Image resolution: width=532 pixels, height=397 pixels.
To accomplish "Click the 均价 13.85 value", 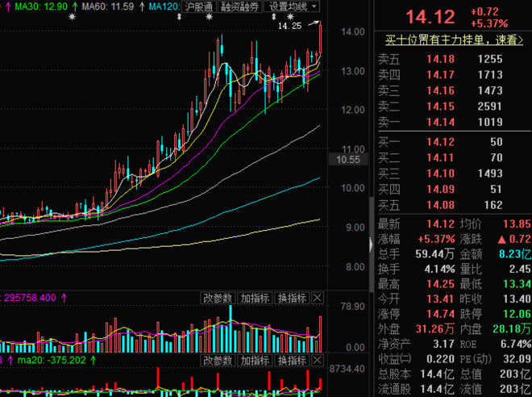I will point(517,224).
